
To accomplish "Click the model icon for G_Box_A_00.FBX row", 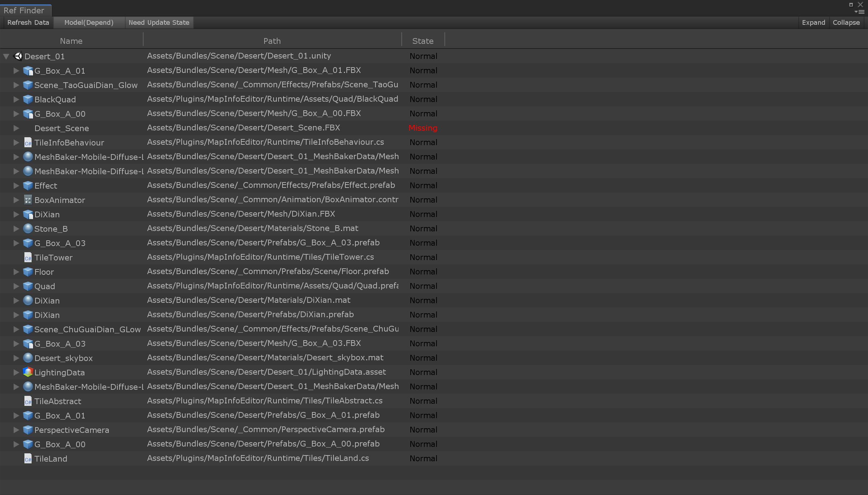I will (28, 114).
